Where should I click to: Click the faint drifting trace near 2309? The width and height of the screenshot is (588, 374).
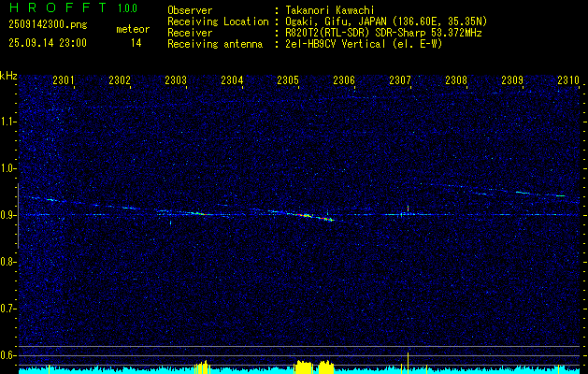click(x=522, y=193)
